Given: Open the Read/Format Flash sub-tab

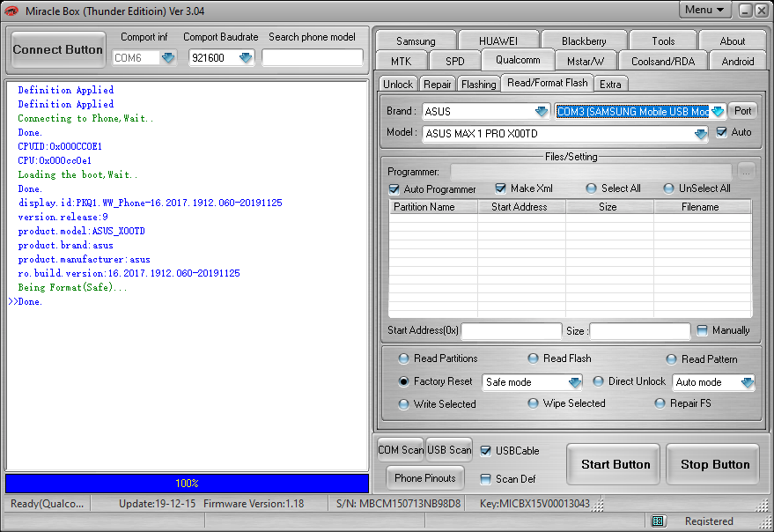Looking at the screenshot, I should coord(548,83).
